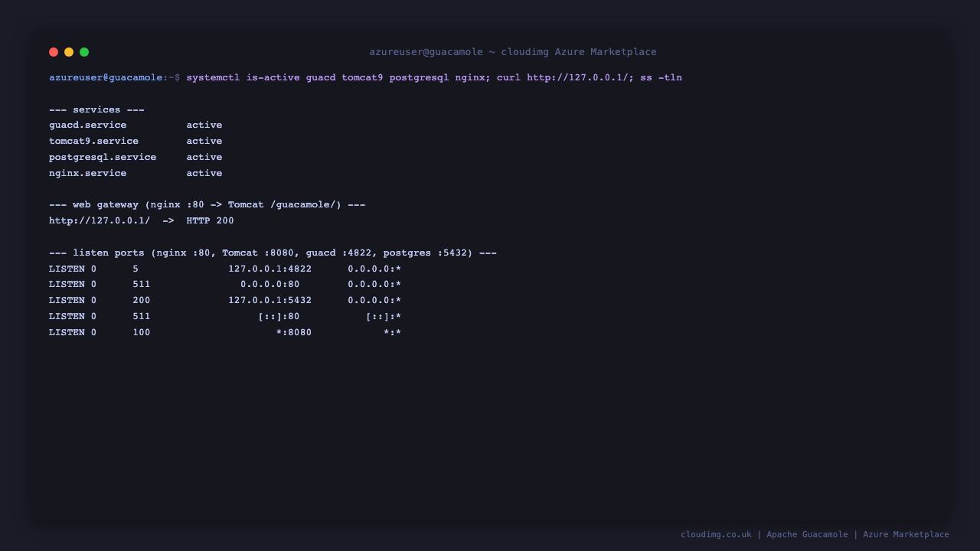The height and width of the screenshot is (551, 980).
Task: Click the '[::]:*' peer address
Action: [384, 317]
